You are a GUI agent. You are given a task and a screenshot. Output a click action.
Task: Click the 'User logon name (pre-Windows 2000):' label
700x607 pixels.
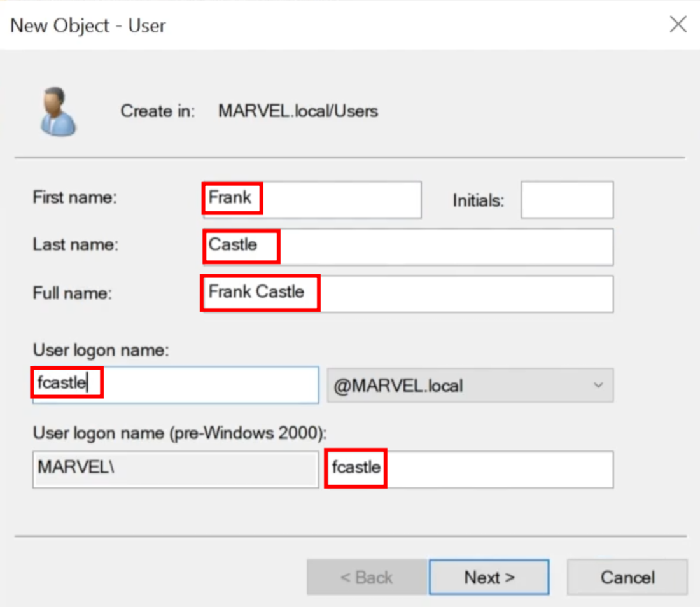[179, 433]
